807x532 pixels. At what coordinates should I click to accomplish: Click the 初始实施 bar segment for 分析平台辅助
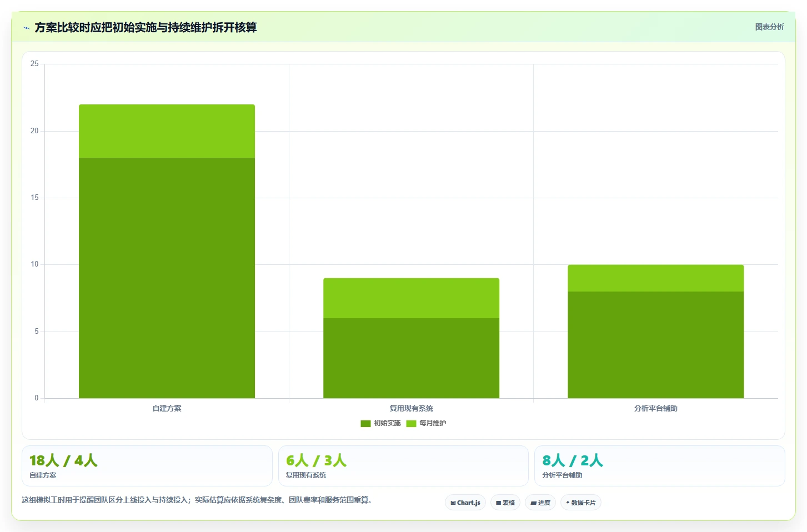pyautogui.click(x=655, y=345)
